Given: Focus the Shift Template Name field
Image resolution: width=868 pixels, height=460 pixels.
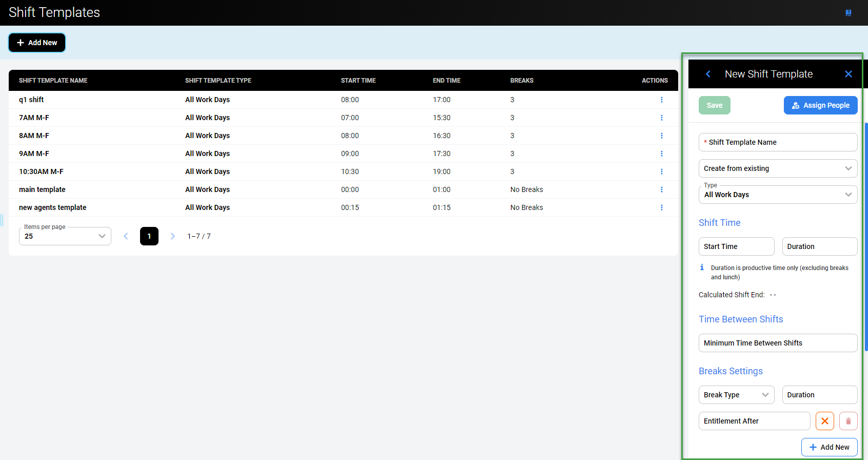Looking at the screenshot, I should click(778, 142).
